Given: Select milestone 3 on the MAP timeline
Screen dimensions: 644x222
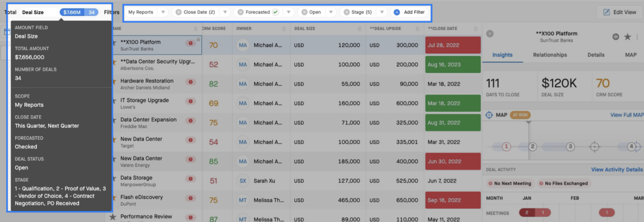Looking at the screenshot, I should (x=570, y=147).
